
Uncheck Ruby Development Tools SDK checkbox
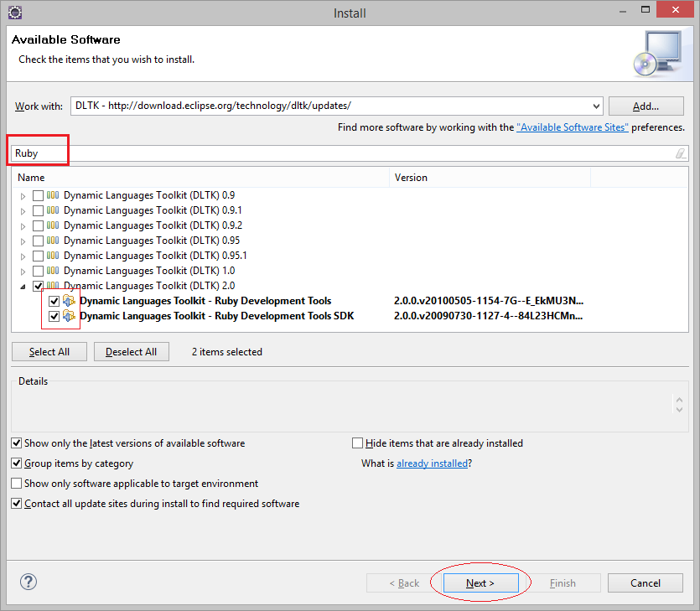tap(54, 317)
